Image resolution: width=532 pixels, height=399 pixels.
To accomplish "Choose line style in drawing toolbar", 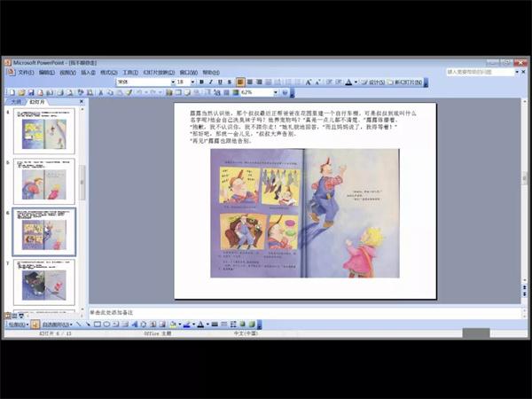I will coord(215,325).
